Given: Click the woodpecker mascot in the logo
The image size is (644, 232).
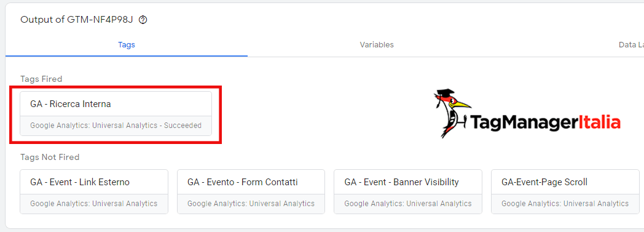Looking at the screenshot, I should pyautogui.click(x=451, y=113).
